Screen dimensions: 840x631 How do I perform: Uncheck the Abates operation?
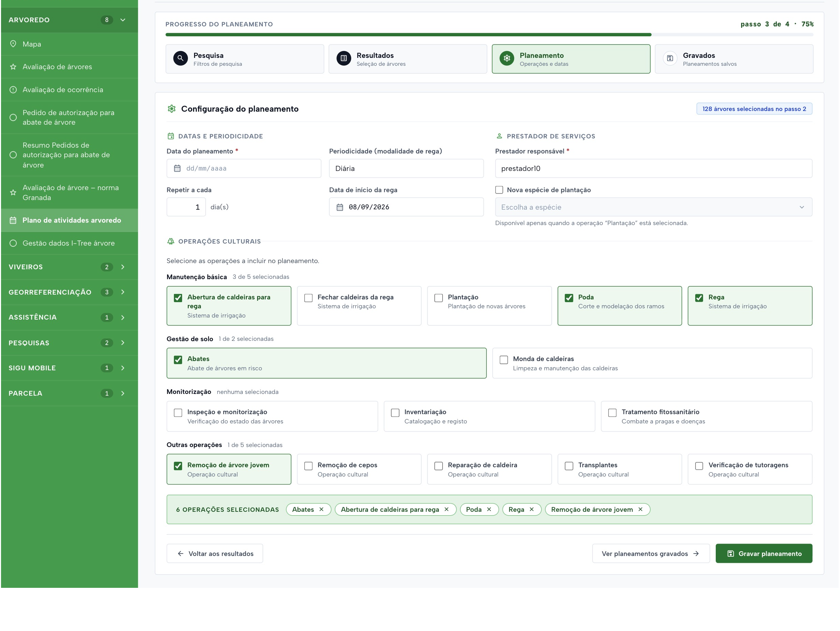coord(178,360)
